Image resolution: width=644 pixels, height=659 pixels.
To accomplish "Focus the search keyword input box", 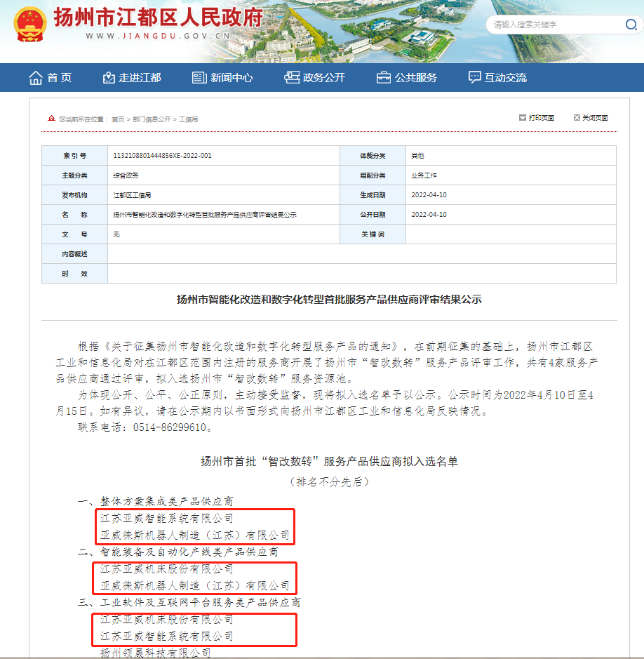I will (554, 25).
